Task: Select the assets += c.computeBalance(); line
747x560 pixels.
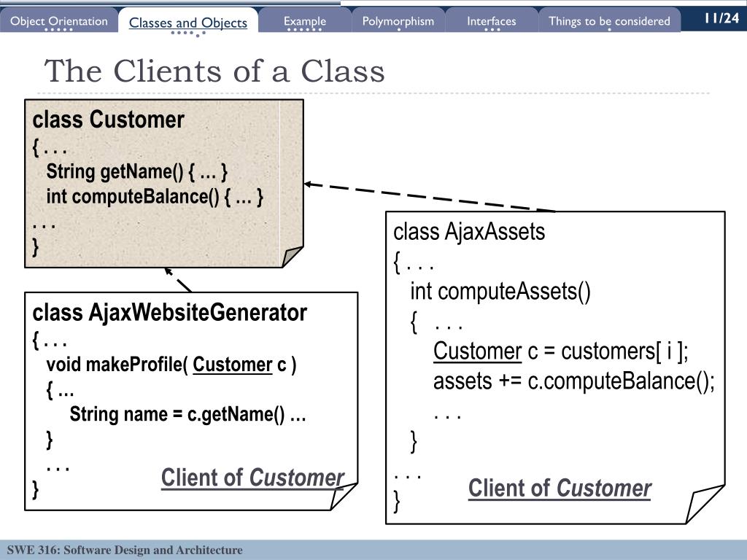Action: click(574, 381)
